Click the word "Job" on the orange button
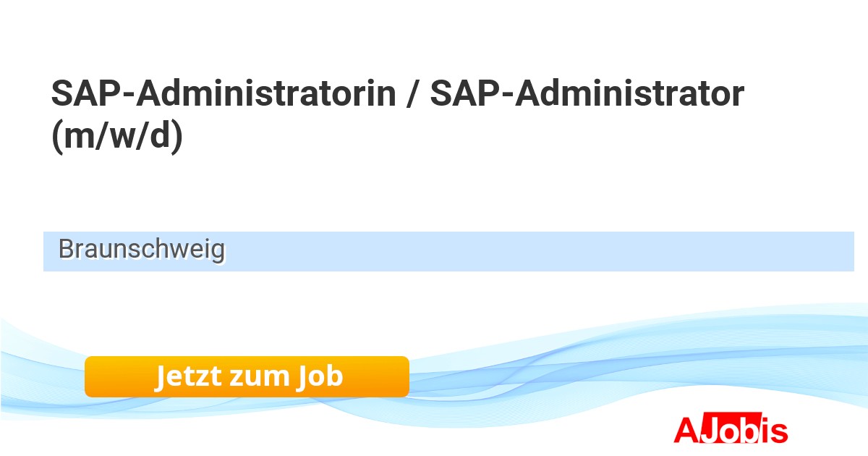The width and height of the screenshot is (868, 456). (318, 376)
